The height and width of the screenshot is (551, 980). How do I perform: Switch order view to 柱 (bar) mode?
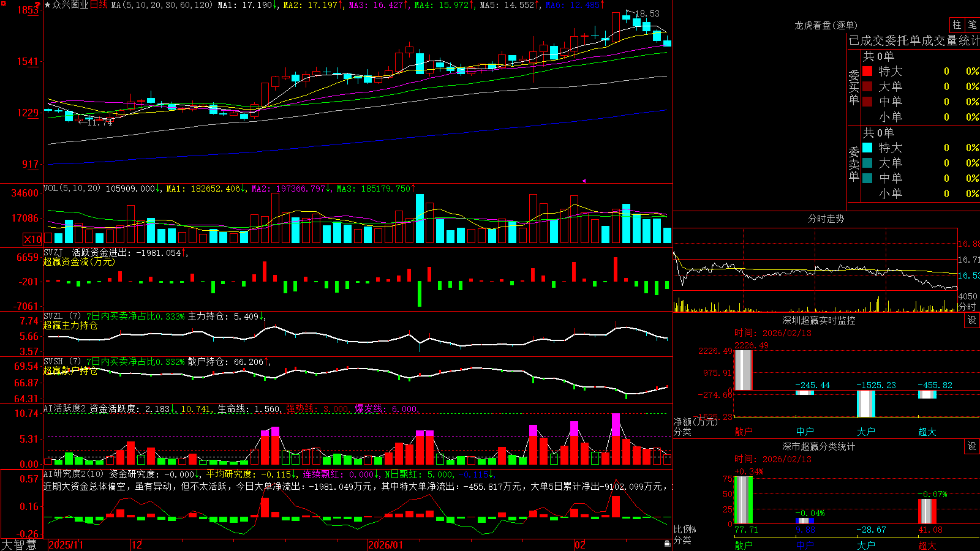tap(957, 25)
